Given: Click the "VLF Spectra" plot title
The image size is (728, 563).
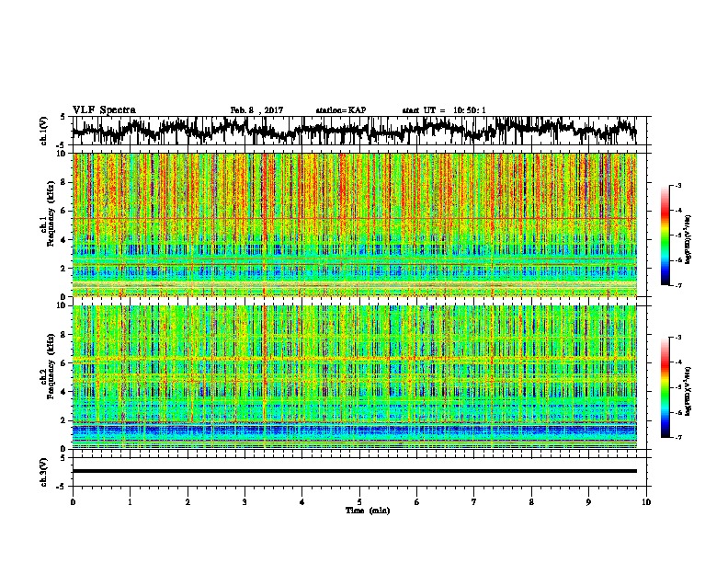Looking at the screenshot, I should tap(104, 110).
